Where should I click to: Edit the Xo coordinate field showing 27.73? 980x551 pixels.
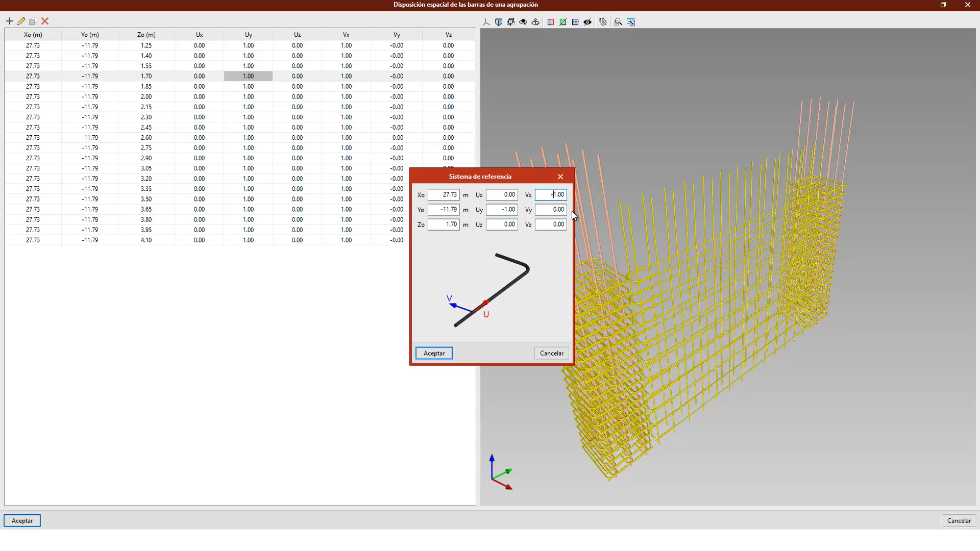pos(444,194)
